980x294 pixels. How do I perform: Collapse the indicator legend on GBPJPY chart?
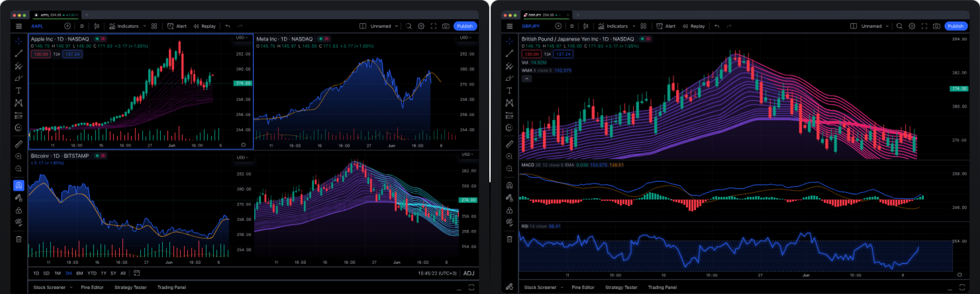(526, 79)
